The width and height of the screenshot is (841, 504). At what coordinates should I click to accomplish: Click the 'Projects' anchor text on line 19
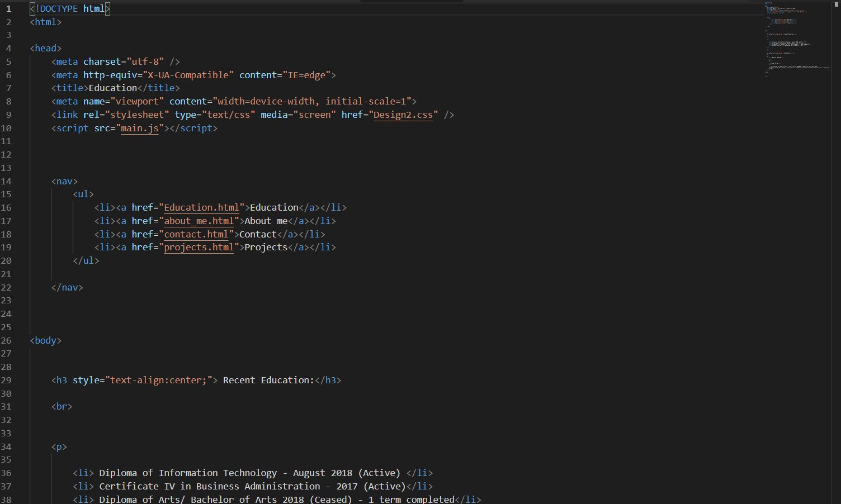coord(266,248)
